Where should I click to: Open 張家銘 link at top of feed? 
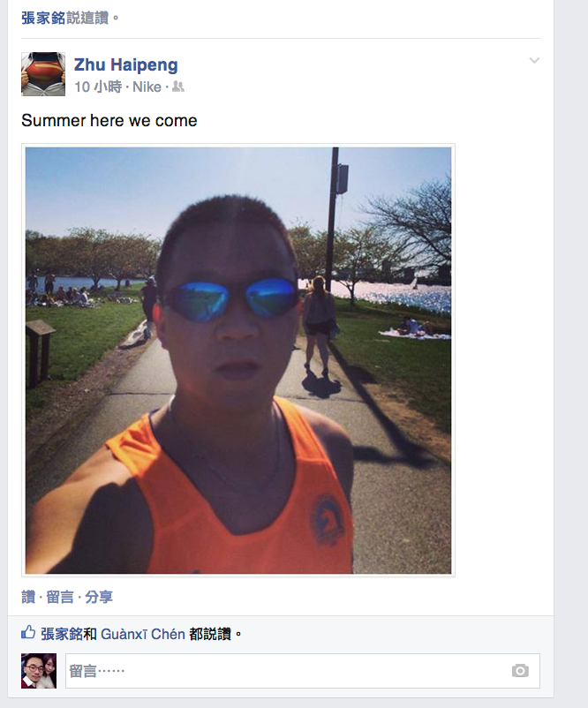click(x=43, y=18)
